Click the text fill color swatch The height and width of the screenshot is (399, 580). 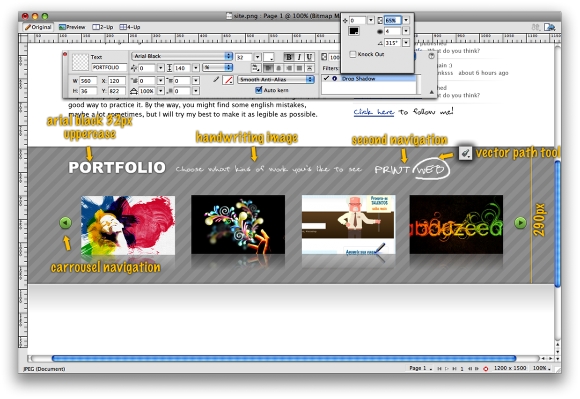click(269, 57)
